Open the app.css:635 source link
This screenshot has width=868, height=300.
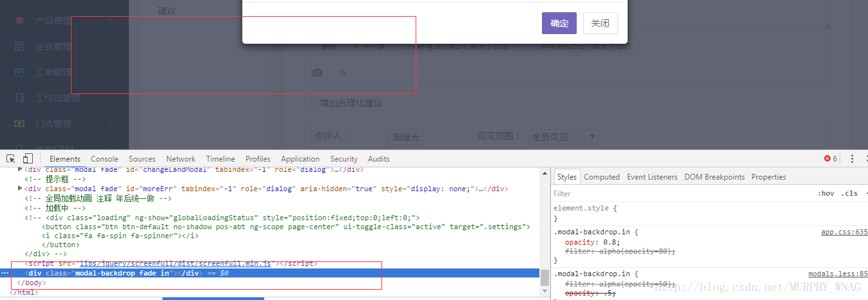[844, 232]
